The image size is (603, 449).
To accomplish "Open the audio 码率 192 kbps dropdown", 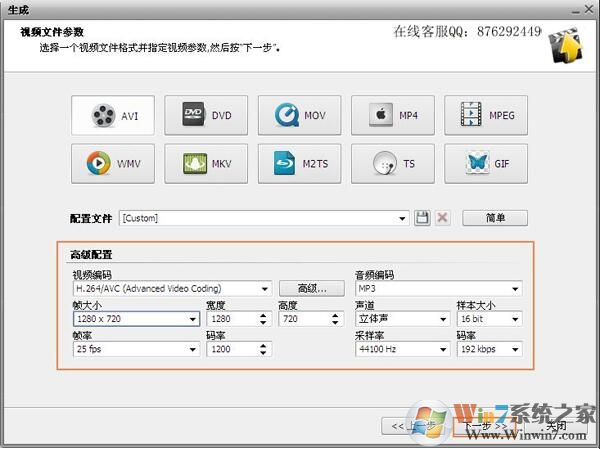I will pos(490,349).
